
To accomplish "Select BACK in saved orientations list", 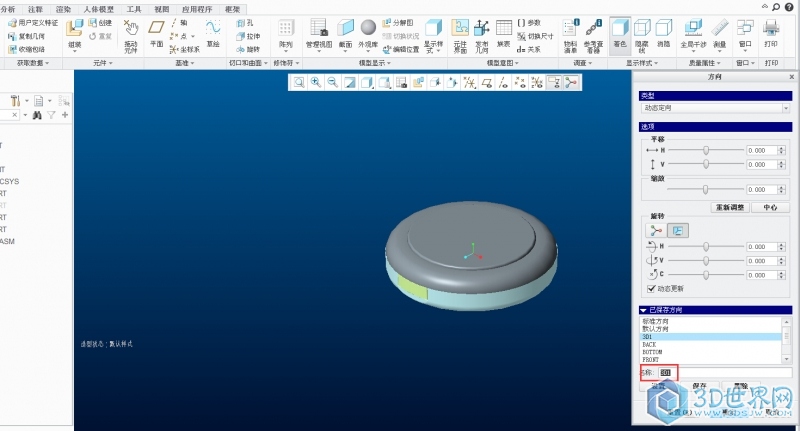I will click(x=711, y=345).
